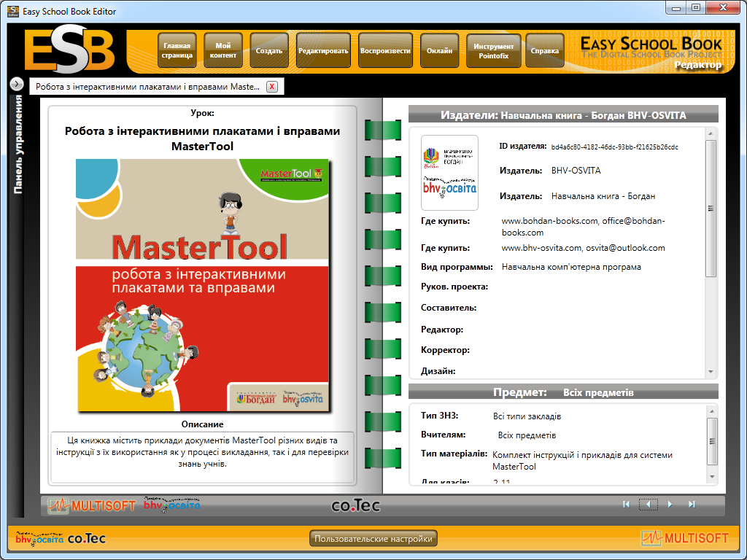Expand the Панель управления side panel arrow
The height and width of the screenshot is (560, 747).
point(17,85)
